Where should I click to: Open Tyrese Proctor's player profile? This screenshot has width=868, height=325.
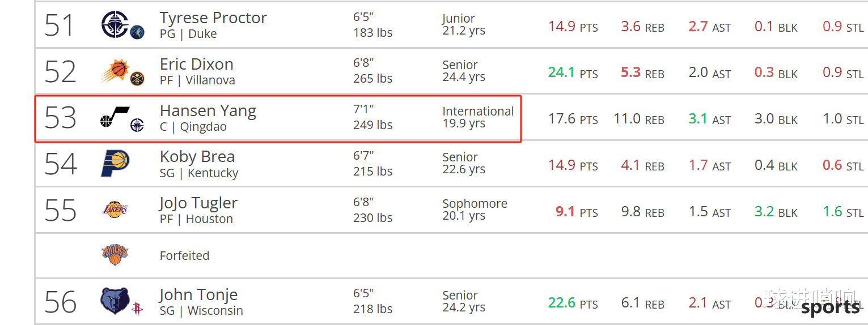pyautogui.click(x=213, y=18)
